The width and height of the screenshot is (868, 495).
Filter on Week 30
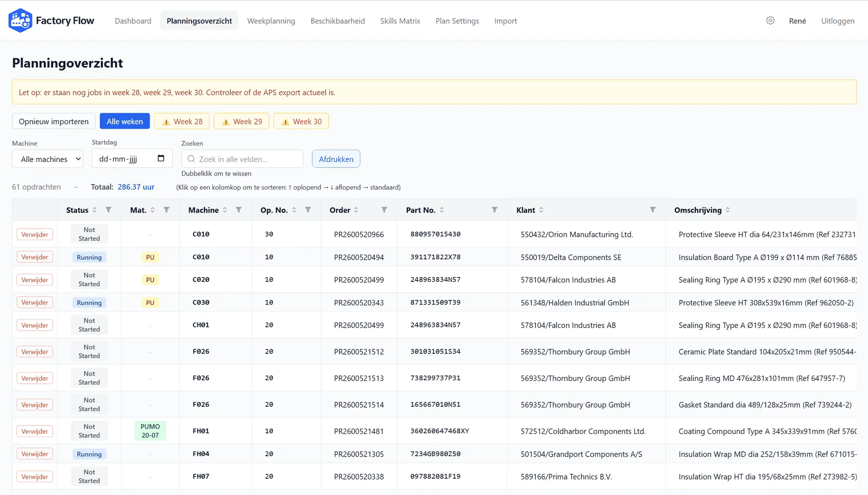301,121
